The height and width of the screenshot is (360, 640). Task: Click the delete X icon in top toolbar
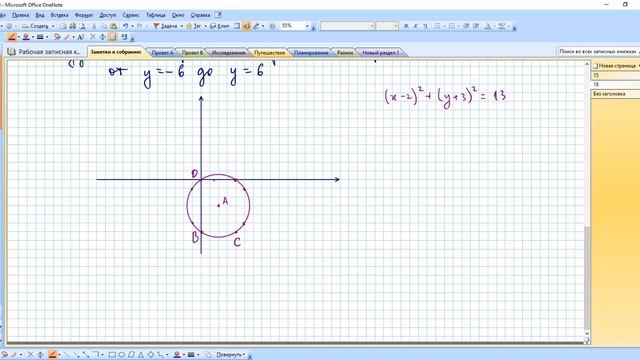pyautogui.click(x=93, y=37)
